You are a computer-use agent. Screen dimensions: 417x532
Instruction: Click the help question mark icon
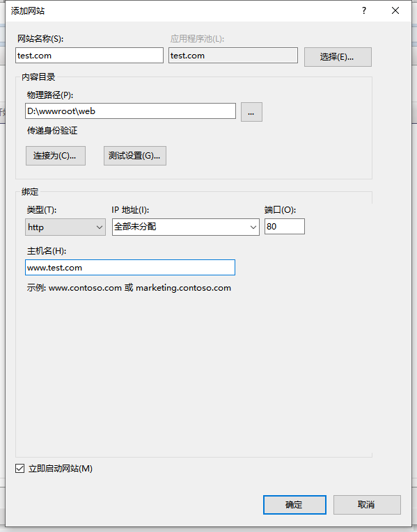click(364, 10)
